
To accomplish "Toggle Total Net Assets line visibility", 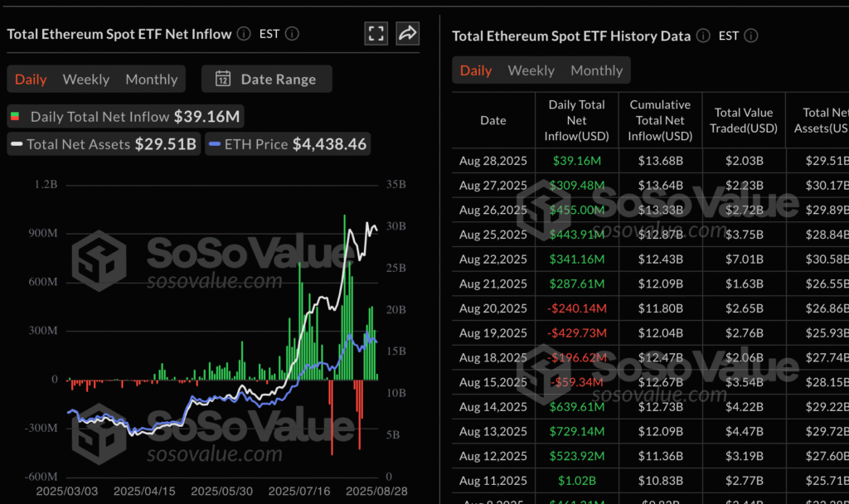I will tap(103, 144).
